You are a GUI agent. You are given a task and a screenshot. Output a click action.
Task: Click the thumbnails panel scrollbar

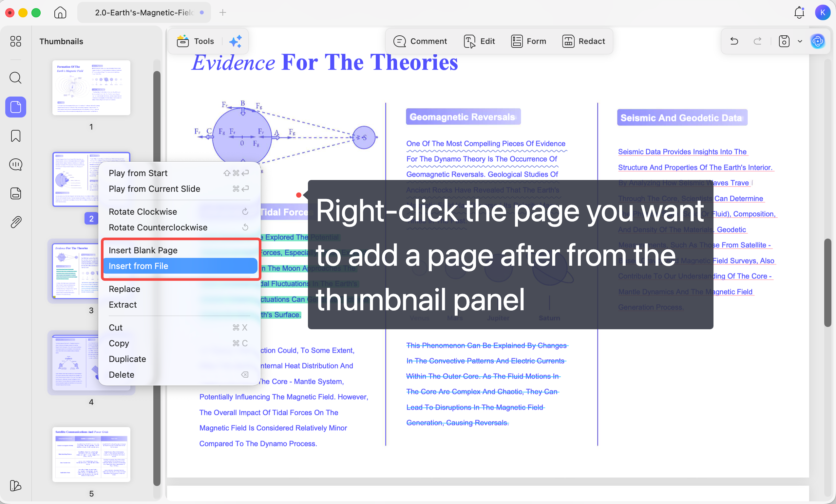pyautogui.click(x=156, y=278)
